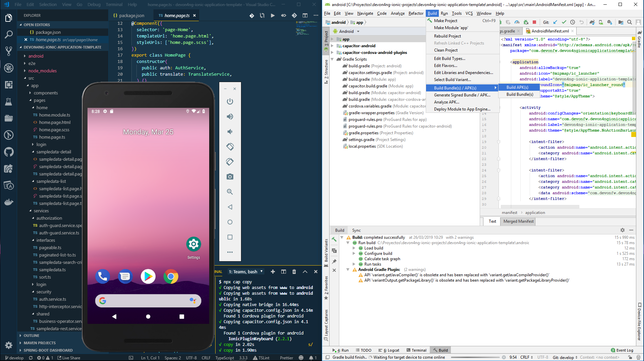This screenshot has height=361, width=644.
Task: Open the terminal selector dropdown '1: Teams, bash'
Action: point(246,272)
